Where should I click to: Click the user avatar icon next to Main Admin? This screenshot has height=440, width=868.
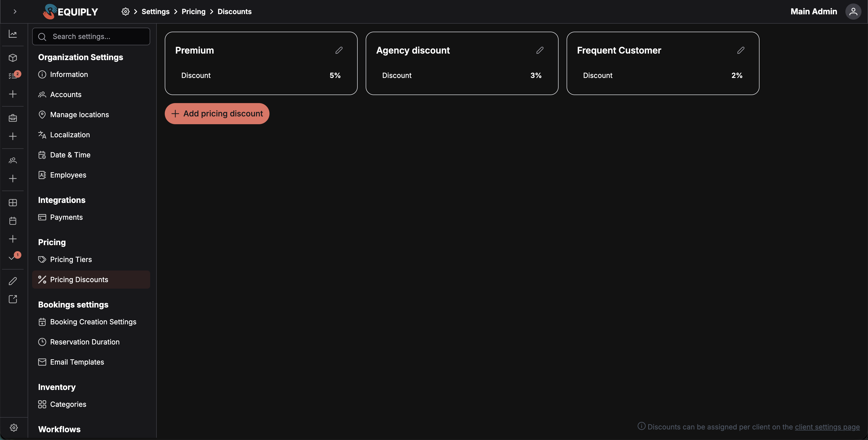(x=853, y=12)
